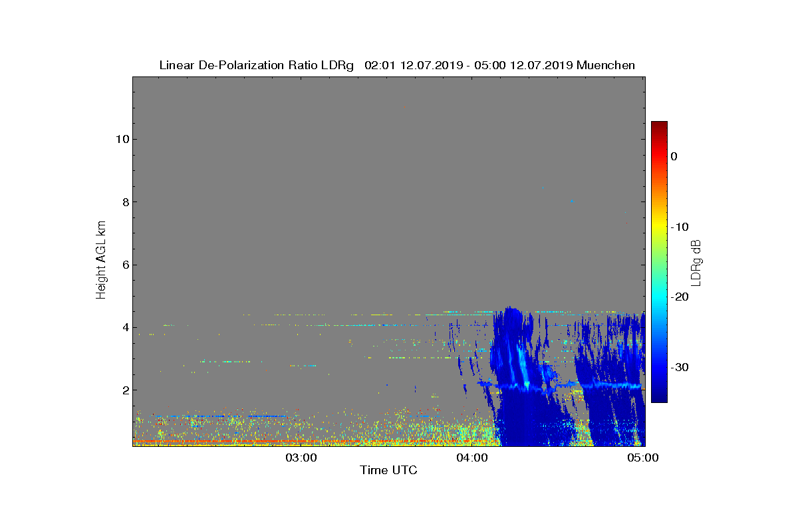Click the '-20' colorbar tick label
Image resolution: width=798 pixels, height=532 pixels.
(679, 297)
